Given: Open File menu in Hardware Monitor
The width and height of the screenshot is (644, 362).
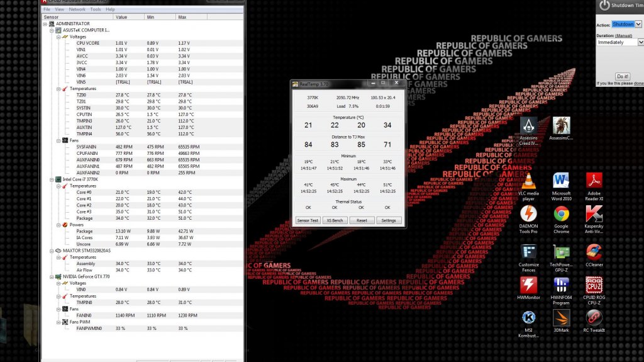Looking at the screenshot, I should (x=47, y=9).
